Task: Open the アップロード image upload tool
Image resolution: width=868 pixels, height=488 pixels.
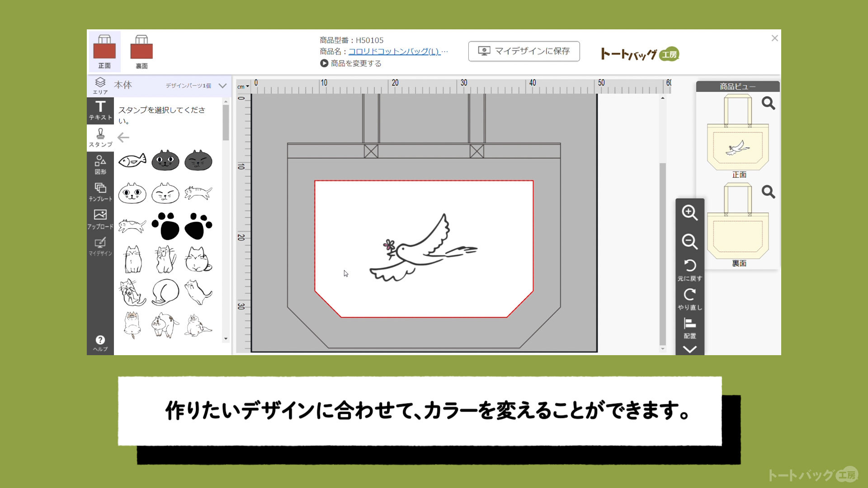Action: pyautogui.click(x=100, y=220)
